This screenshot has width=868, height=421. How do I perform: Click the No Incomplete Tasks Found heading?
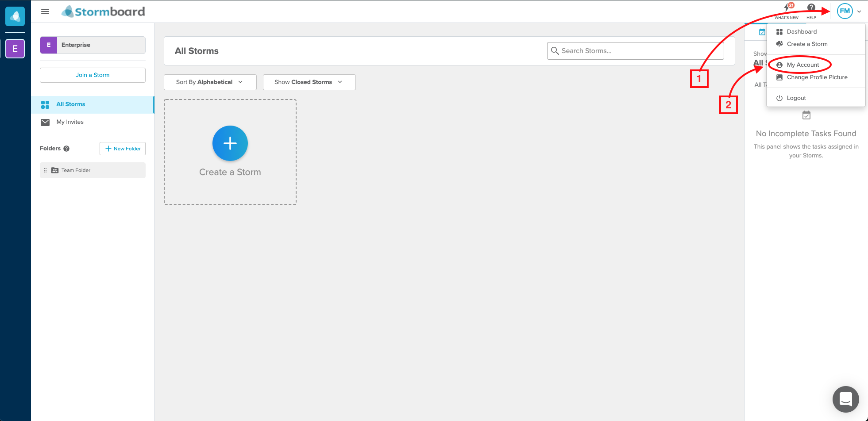(x=806, y=134)
